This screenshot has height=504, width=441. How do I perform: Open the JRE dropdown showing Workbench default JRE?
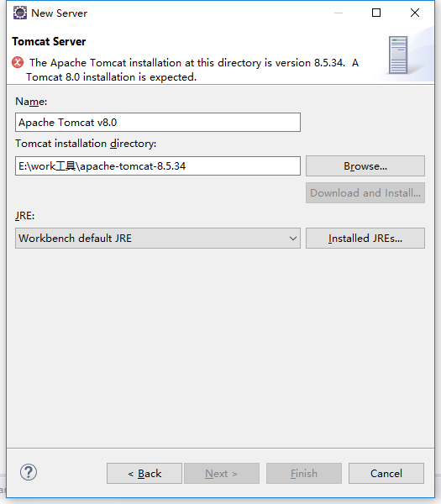click(x=158, y=239)
